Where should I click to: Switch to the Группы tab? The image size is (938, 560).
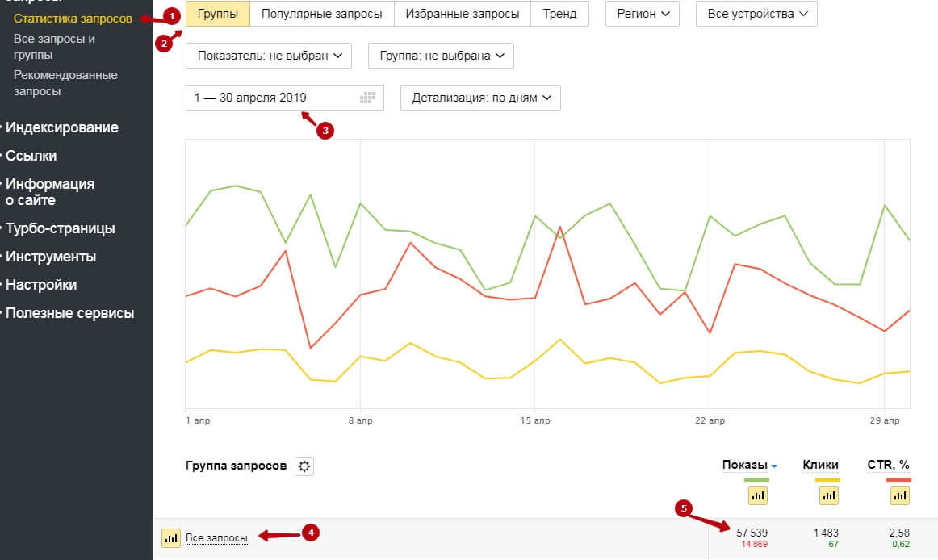(x=218, y=14)
